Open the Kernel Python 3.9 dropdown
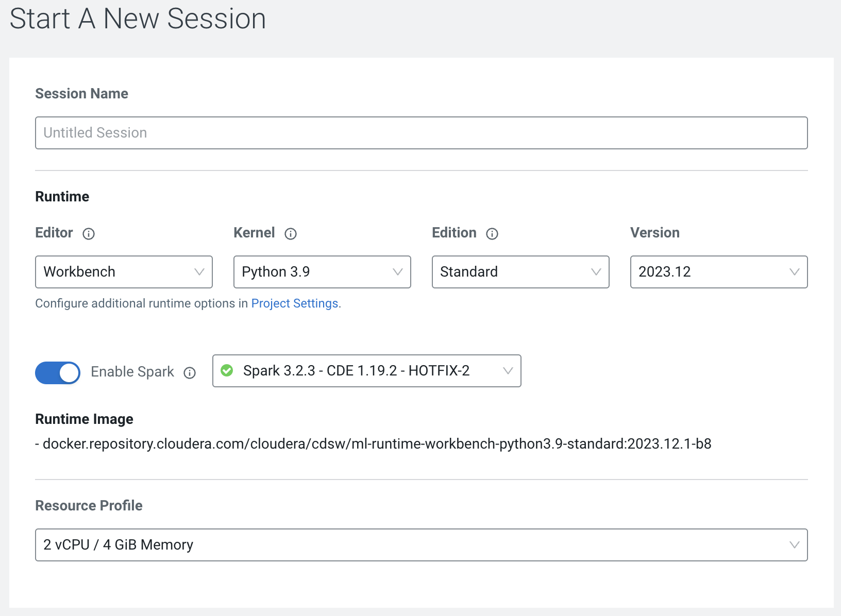The width and height of the screenshot is (841, 616). pos(322,272)
